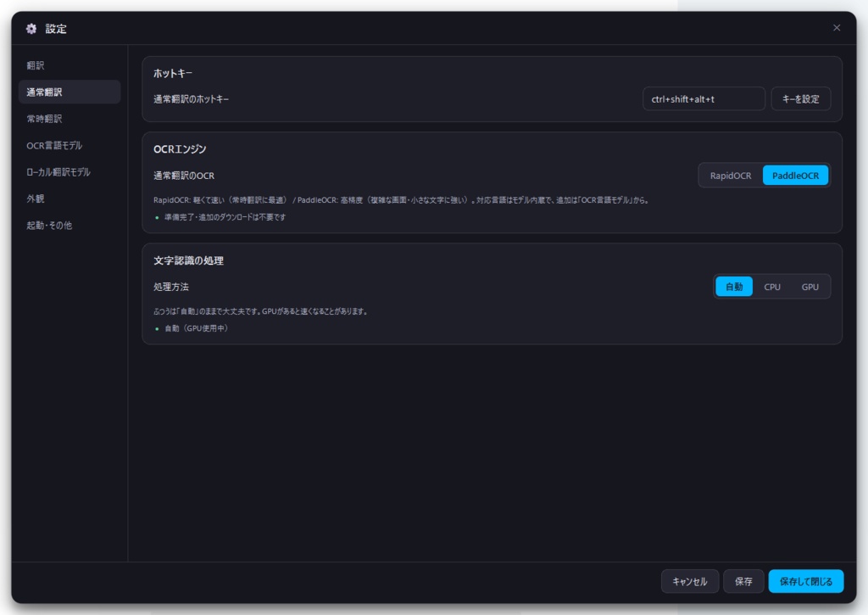
Task: Select 通常翻訳 in the sidebar
Action: (70, 92)
